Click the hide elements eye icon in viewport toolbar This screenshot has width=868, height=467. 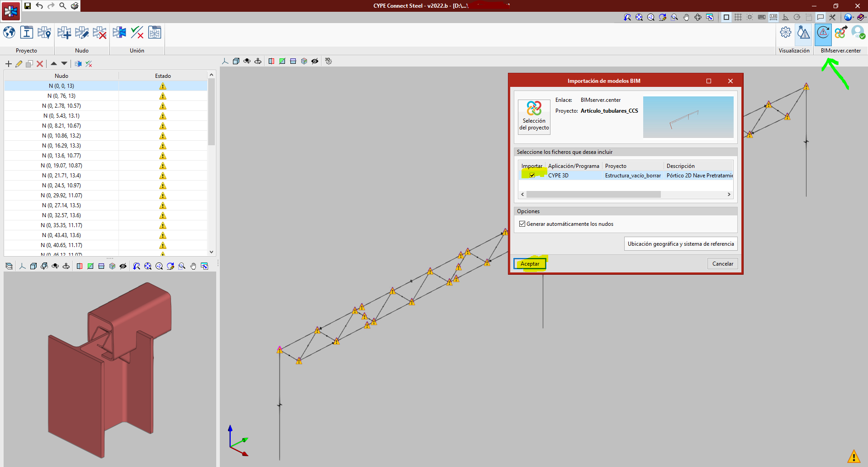pos(315,61)
